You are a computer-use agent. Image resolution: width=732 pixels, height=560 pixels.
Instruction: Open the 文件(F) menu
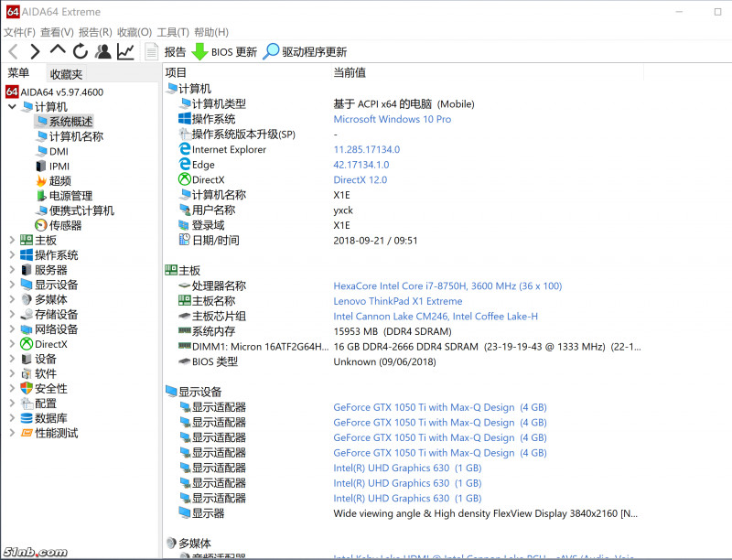(x=19, y=32)
